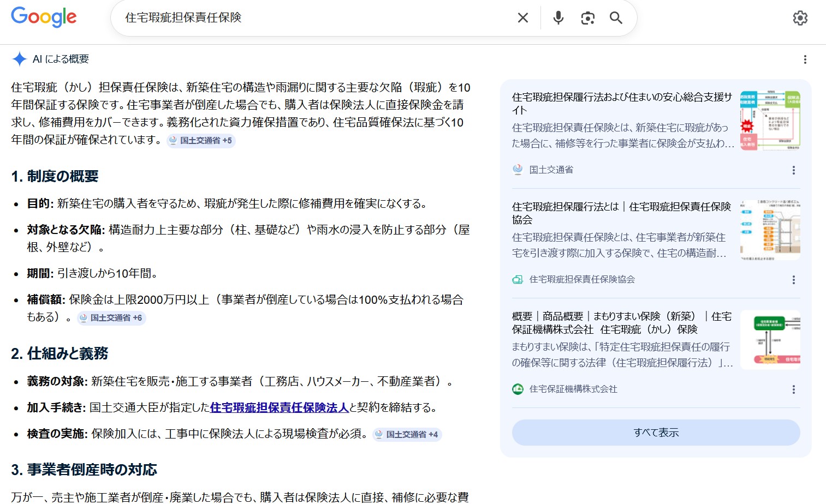Click the 国土交通省 +4 source chip

point(407,435)
